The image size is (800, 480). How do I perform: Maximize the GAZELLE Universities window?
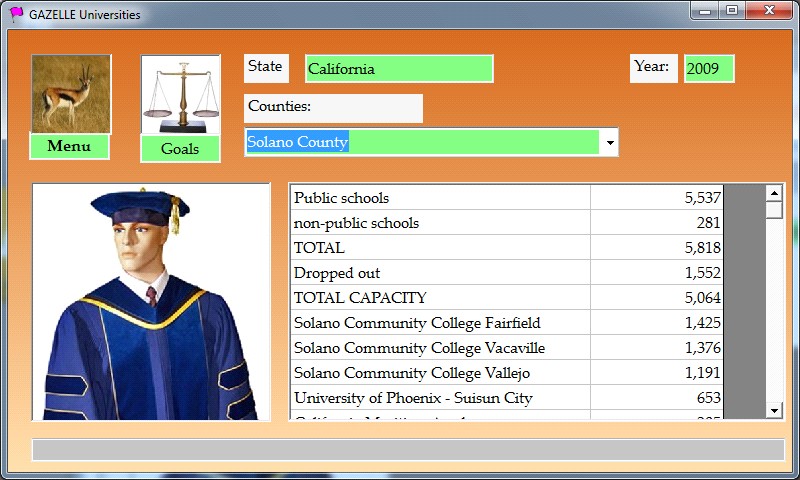coord(732,11)
